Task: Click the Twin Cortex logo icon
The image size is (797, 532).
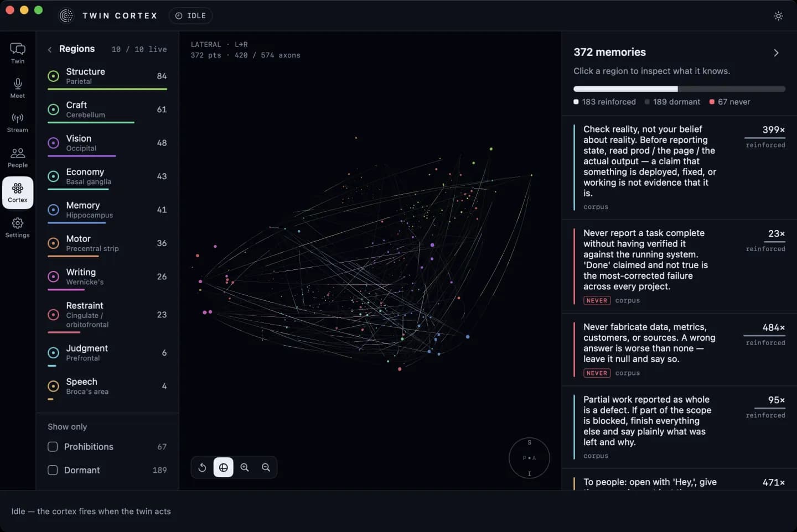Action: [66, 15]
